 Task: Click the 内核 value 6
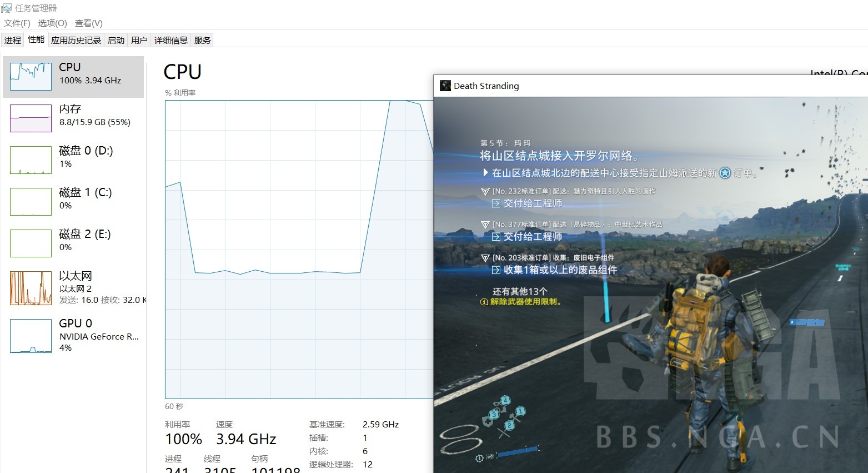coord(365,451)
